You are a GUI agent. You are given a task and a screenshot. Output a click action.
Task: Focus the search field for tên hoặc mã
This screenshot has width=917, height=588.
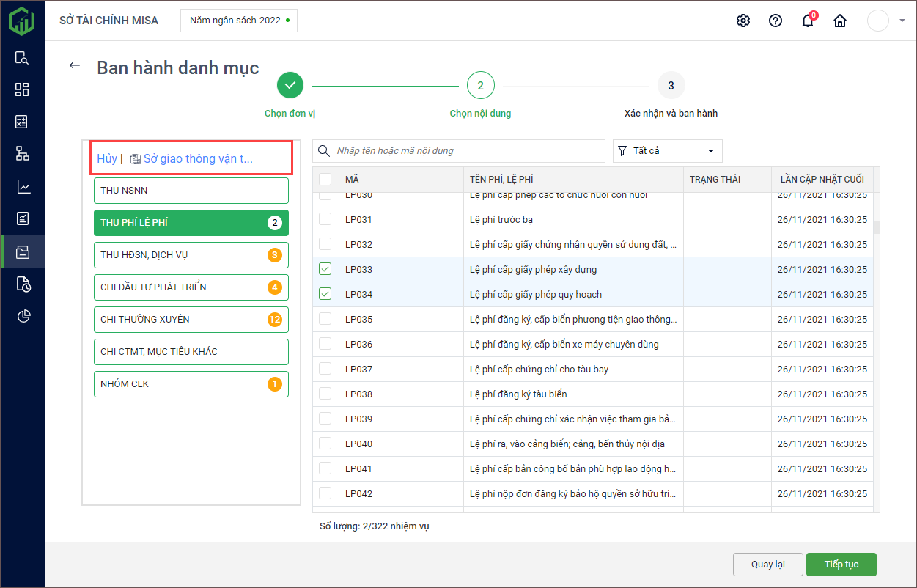pyautogui.click(x=466, y=151)
